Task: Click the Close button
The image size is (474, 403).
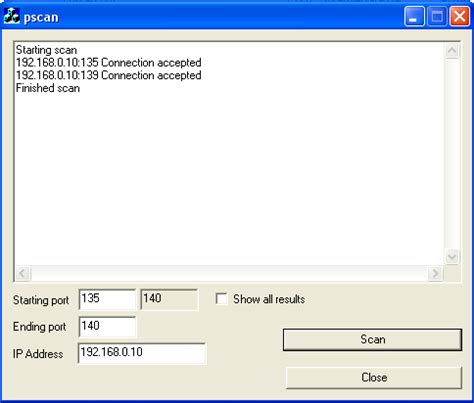Action: tap(374, 378)
